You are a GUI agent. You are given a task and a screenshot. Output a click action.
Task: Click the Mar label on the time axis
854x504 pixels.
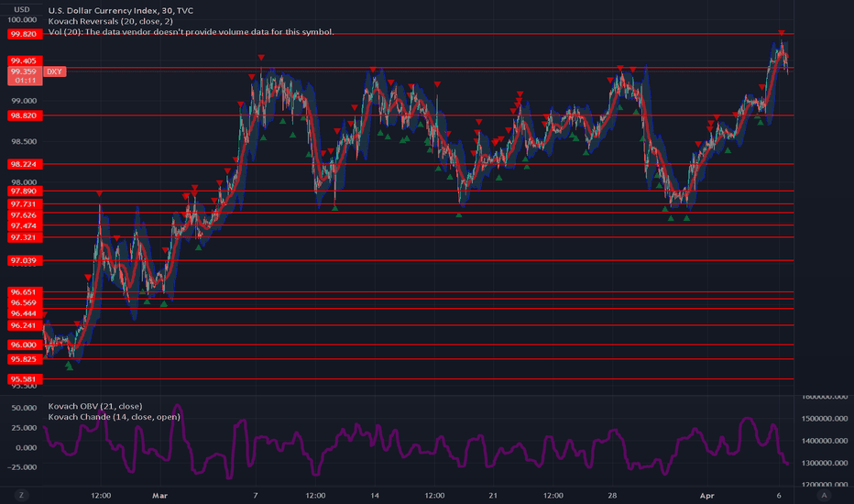pos(159,495)
